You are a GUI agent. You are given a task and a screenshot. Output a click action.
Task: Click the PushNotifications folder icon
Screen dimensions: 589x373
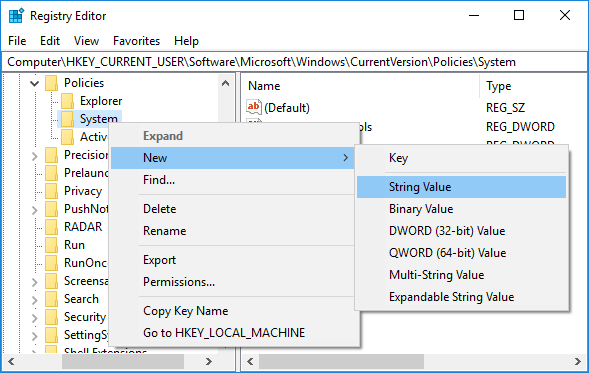pyautogui.click(x=51, y=209)
